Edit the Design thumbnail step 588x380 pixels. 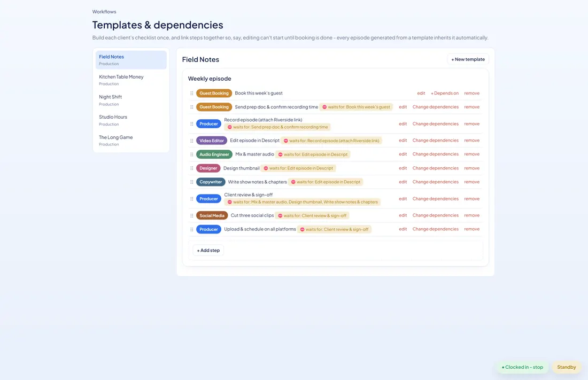[x=403, y=168]
